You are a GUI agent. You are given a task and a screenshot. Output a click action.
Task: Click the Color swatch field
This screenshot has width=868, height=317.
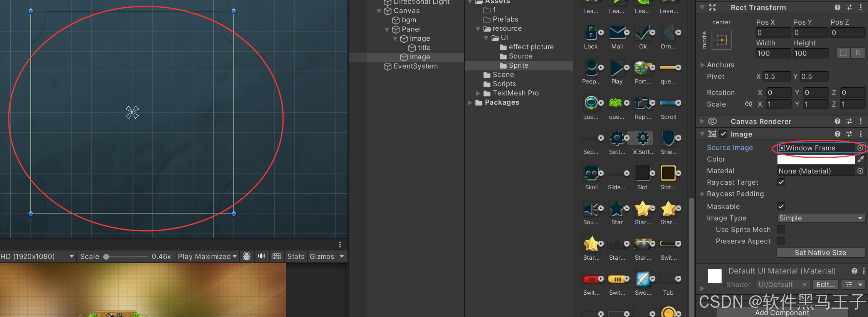(x=816, y=159)
